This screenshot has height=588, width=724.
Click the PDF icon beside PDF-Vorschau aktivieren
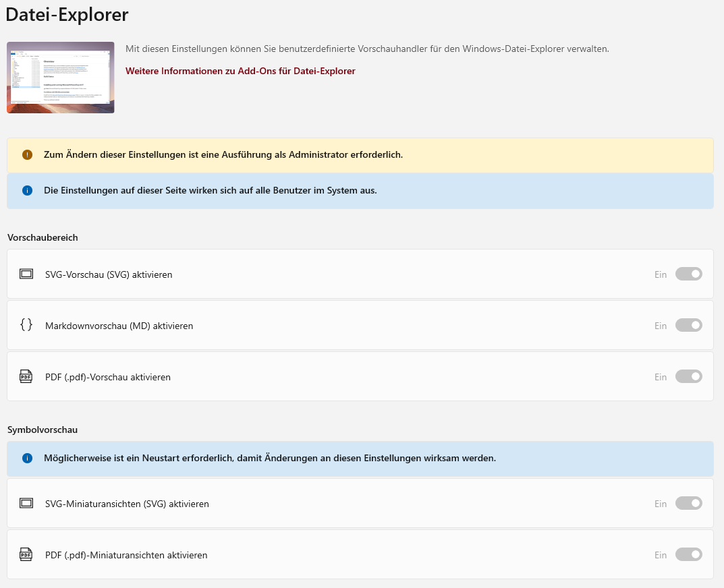click(26, 377)
